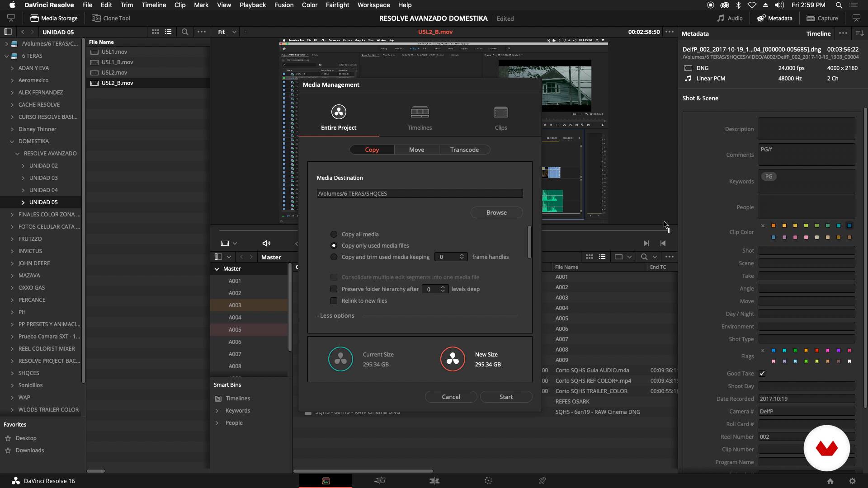Open the Fairlight menu
Screen dimensions: 868x488
(337, 5)
